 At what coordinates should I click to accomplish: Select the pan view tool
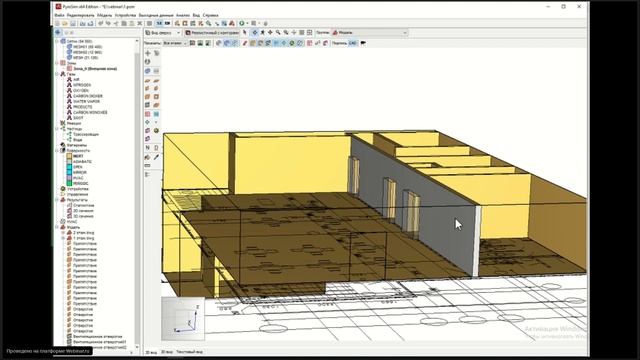270,33
